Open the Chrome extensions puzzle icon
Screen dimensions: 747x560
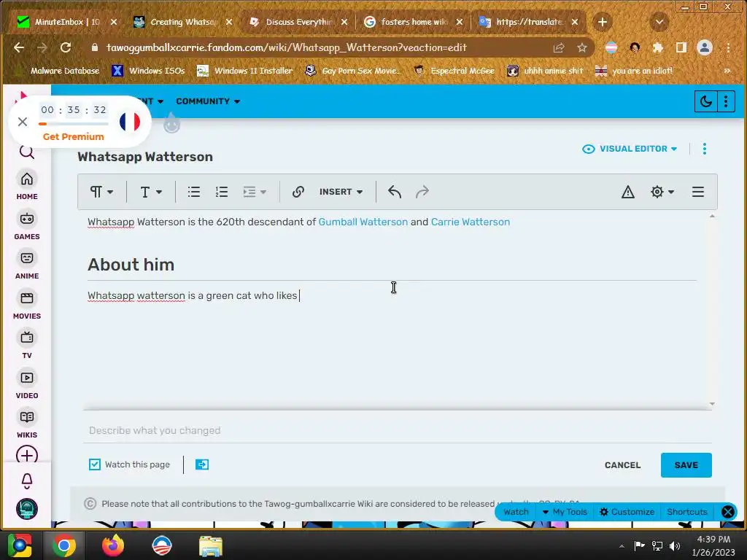[658, 47]
